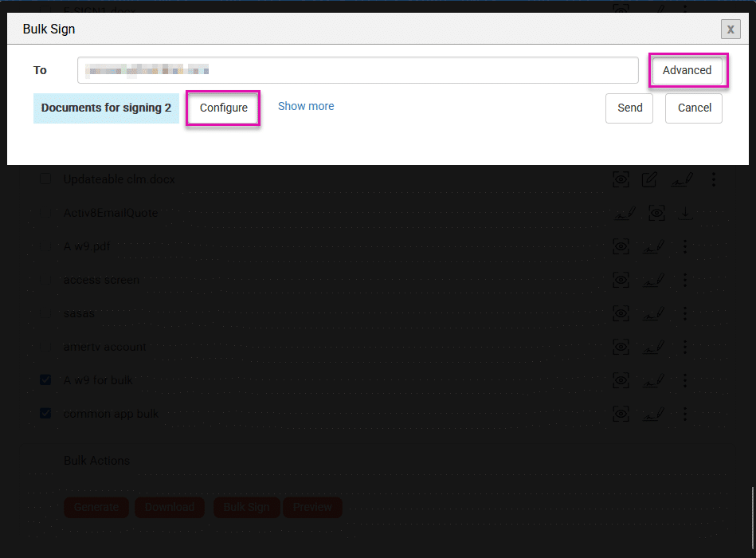
Task: Click the To recipient input field
Action: 357,70
